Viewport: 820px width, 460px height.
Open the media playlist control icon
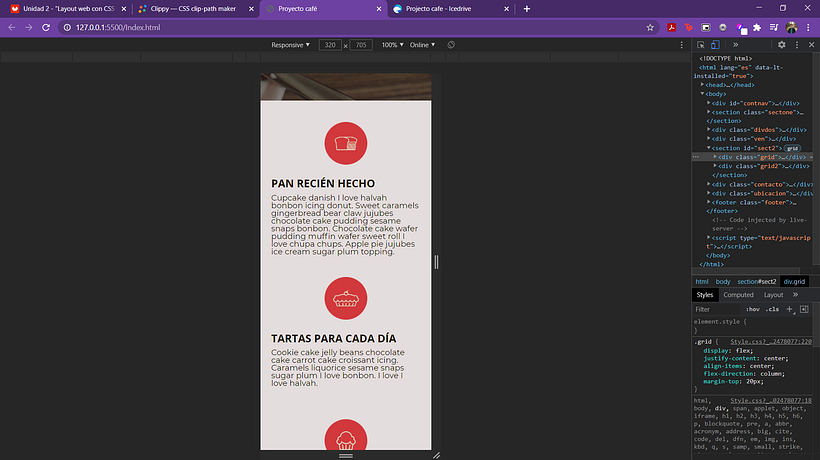tap(774, 27)
